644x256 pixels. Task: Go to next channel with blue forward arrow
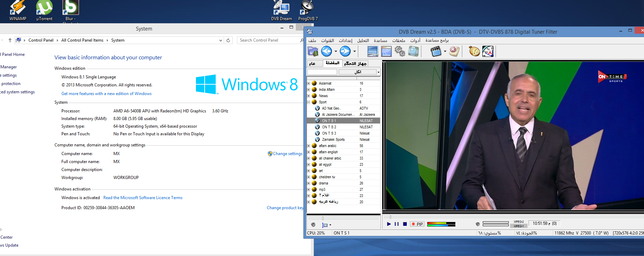click(345, 51)
